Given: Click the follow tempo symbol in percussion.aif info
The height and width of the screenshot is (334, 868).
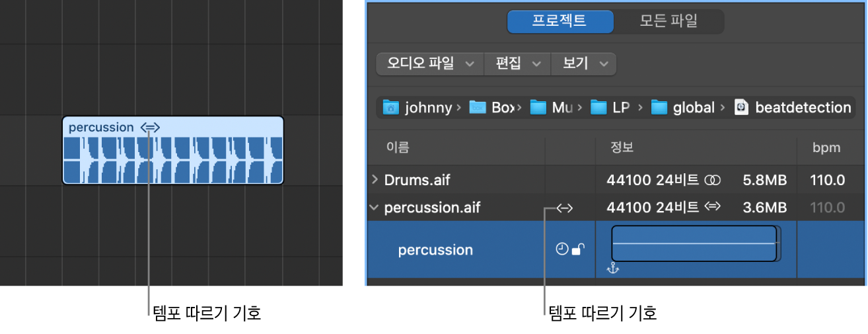Looking at the screenshot, I should pyautogui.click(x=712, y=207).
